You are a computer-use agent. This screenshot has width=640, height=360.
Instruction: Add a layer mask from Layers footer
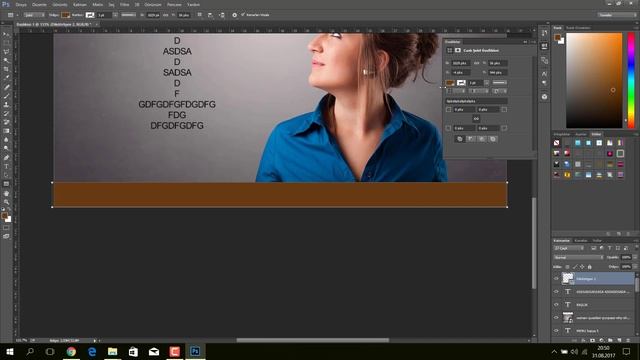592,340
